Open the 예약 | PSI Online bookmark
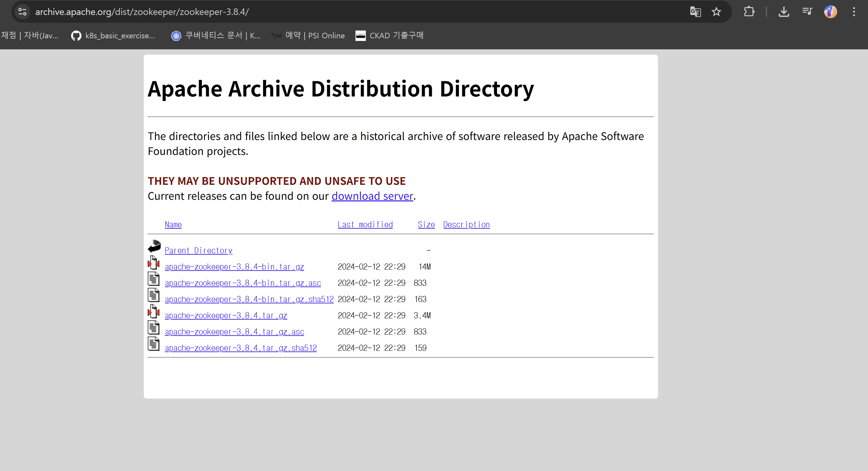 308,35
